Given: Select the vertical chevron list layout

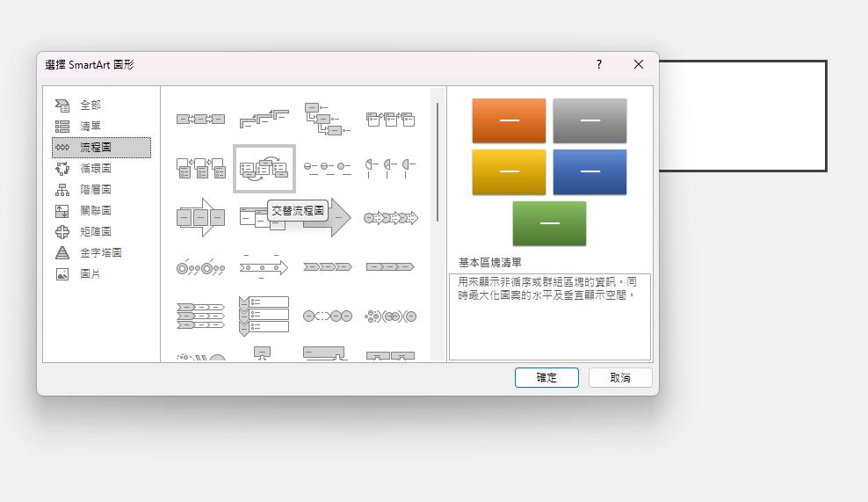Looking at the screenshot, I should [x=264, y=316].
